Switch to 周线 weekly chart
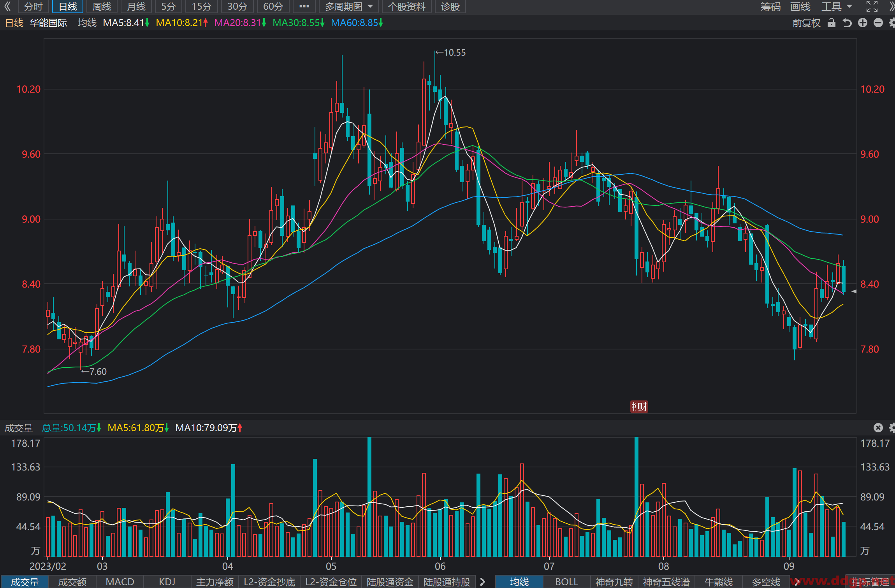The image size is (895, 588). [x=102, y=7]
